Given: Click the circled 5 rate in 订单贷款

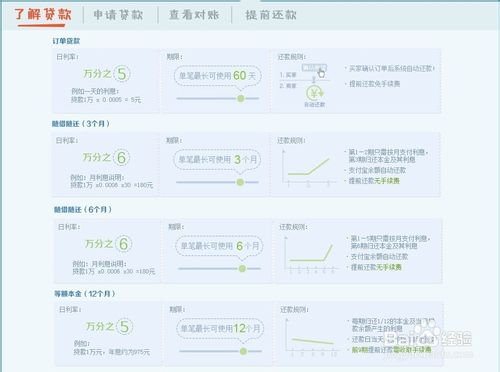Looking at the screenshot, I should (x=122, y=74).
